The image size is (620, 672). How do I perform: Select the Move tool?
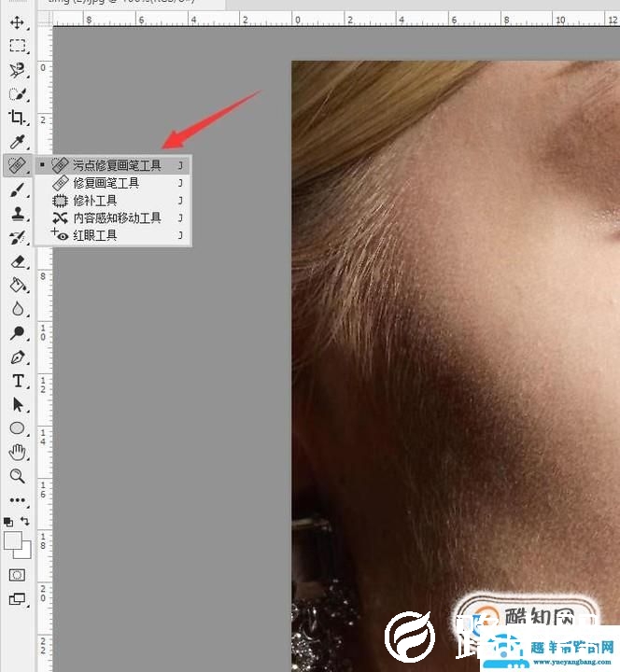[17, 22]
